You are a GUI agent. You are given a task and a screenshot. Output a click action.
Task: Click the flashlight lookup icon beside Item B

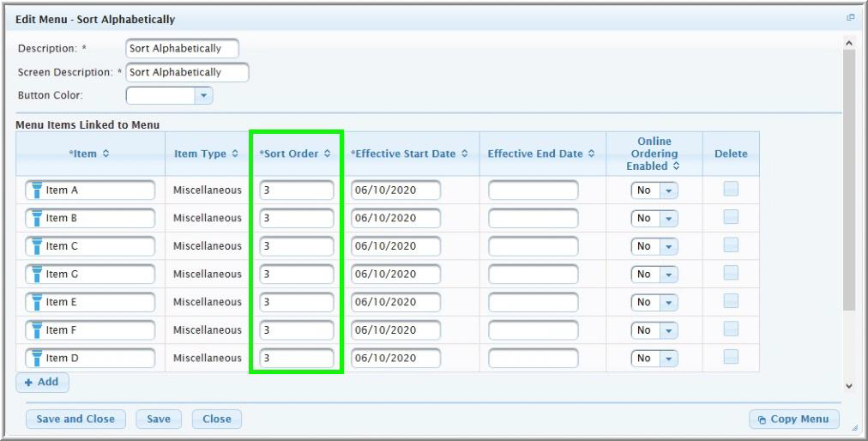[37, 218]
